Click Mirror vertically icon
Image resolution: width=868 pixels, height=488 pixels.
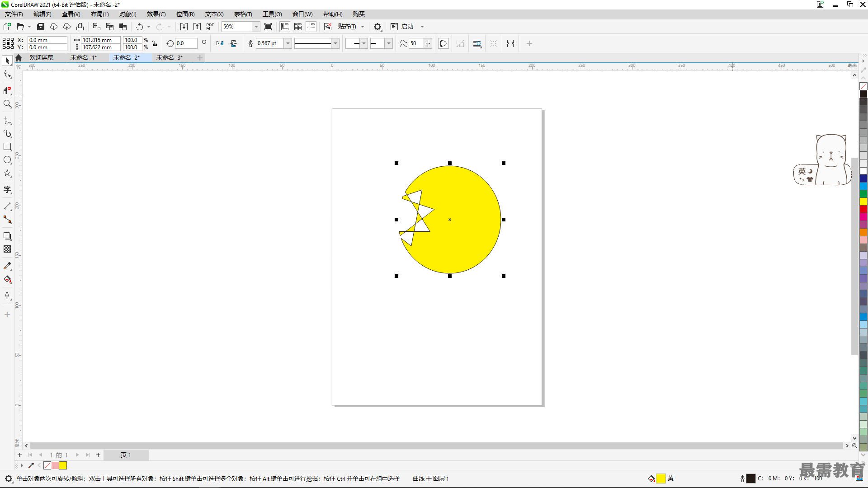pos(233,43)
